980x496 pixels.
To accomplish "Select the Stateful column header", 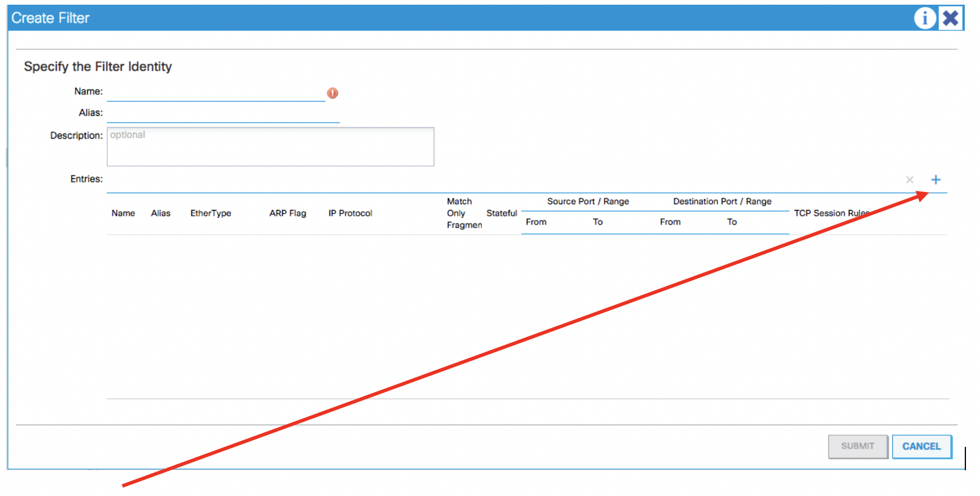I will [x=502, y=213].
